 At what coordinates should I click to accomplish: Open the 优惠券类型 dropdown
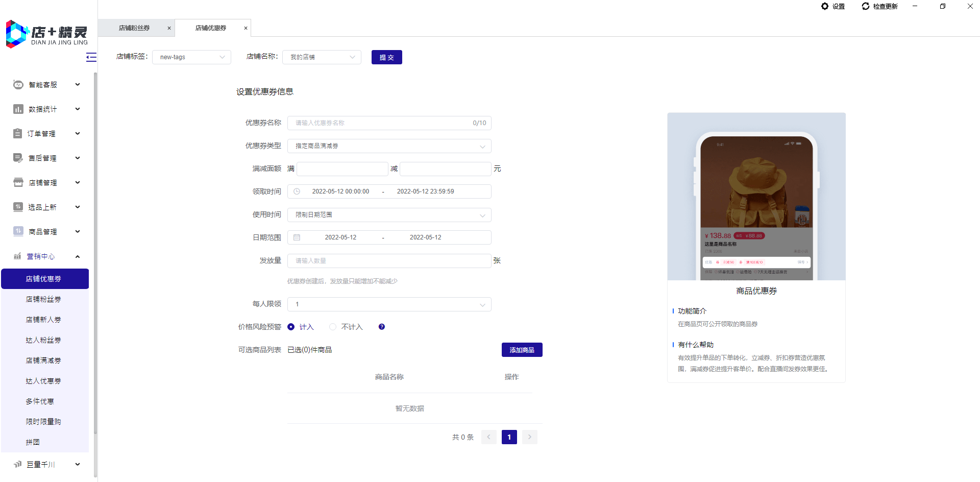coord(389,146)
